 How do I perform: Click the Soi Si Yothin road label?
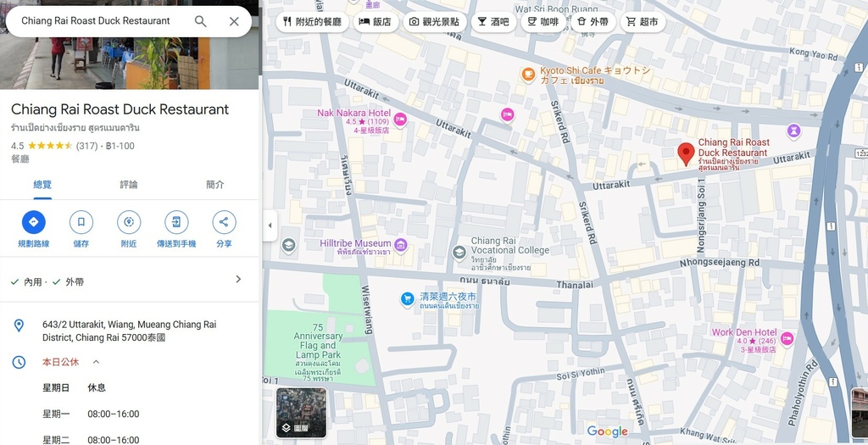coord(581,375)
